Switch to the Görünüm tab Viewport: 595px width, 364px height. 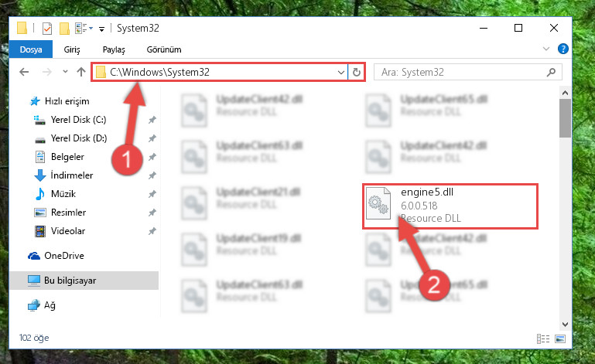(164, 49)
